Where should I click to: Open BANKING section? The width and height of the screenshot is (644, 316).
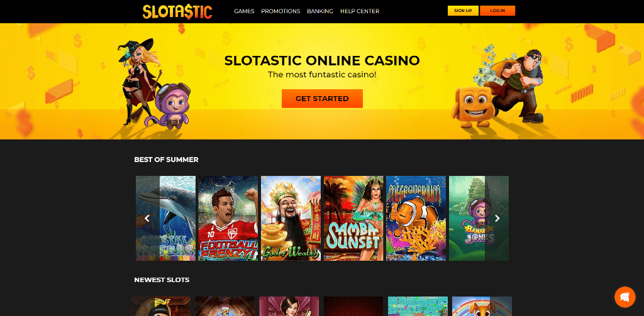tap(320, 11)
